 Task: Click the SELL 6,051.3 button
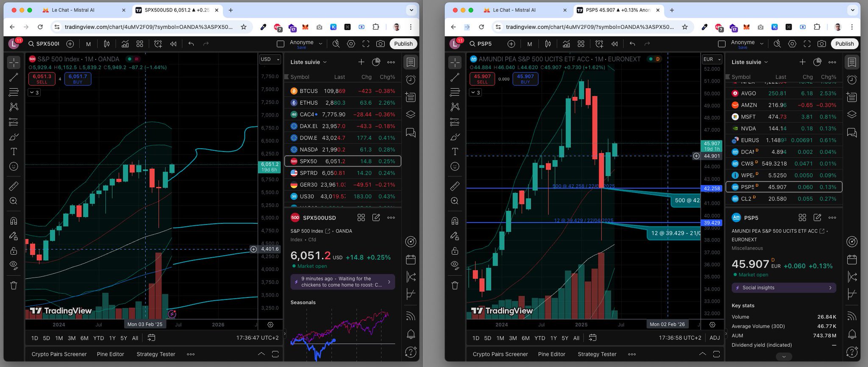pyautogui.click(x=42, y=79)
